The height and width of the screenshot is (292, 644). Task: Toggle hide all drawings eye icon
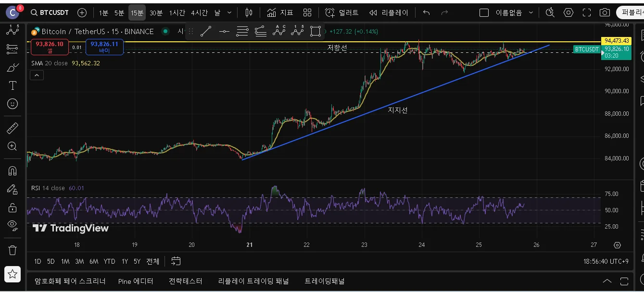pyautogui.click(x=13, y=226)
